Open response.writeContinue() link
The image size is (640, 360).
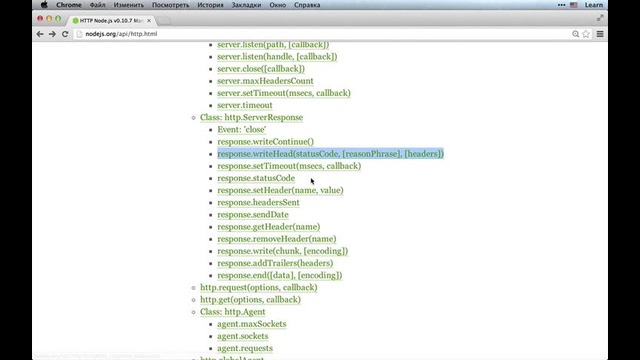pyautogui.click(x=265, y=142)
